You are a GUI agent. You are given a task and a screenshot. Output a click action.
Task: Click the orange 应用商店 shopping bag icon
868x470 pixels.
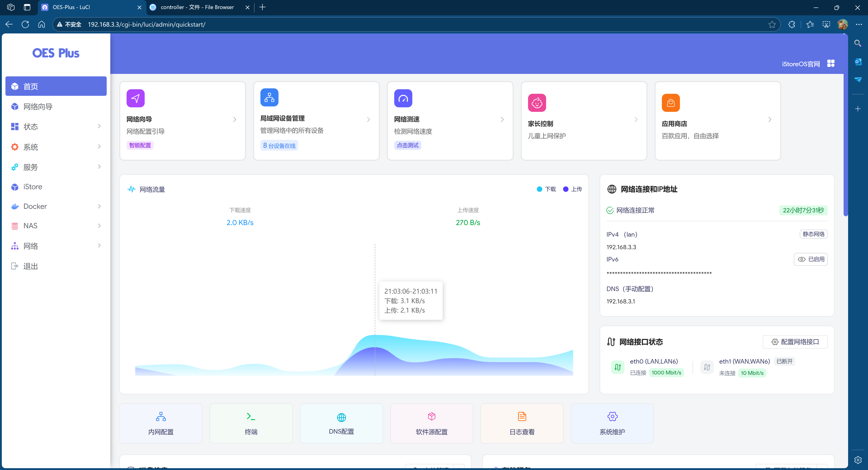click(x=670, y=103)
